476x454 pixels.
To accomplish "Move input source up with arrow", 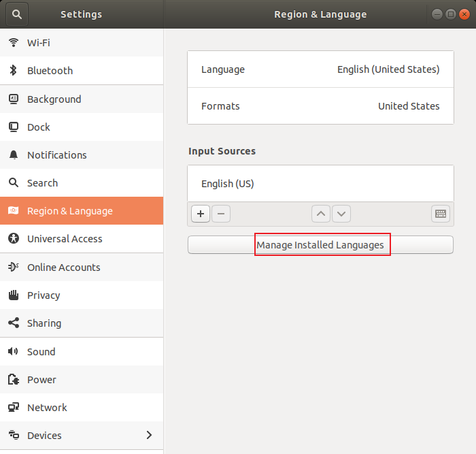I will pyautogui.click(x=321, y=214).
